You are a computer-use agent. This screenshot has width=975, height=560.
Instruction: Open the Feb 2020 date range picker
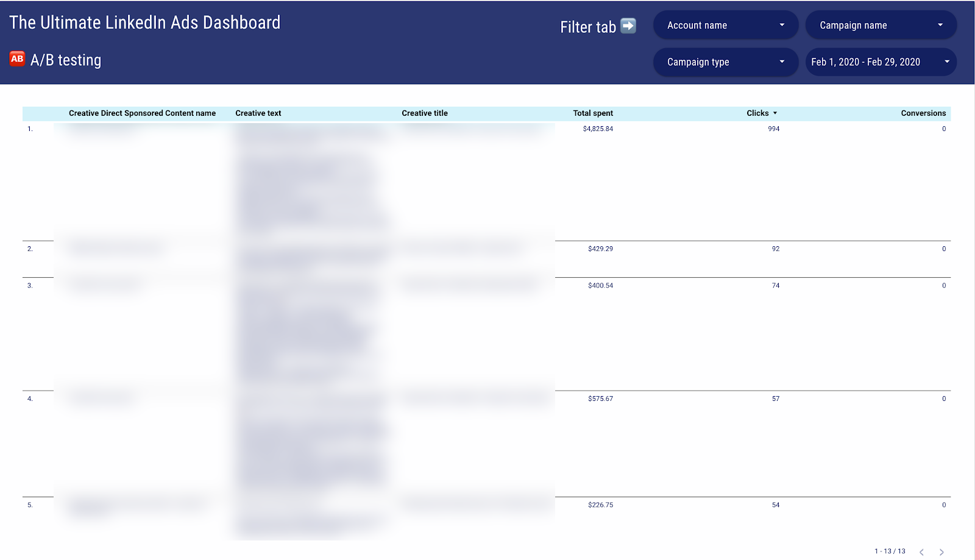(x=881, y=62)
